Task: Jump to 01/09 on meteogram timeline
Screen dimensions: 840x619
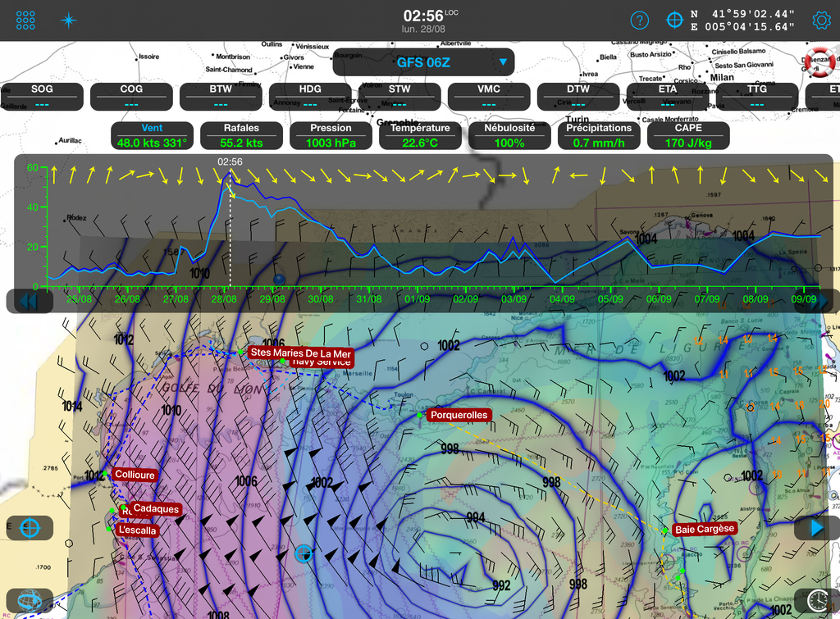Action: coord(418,299)
